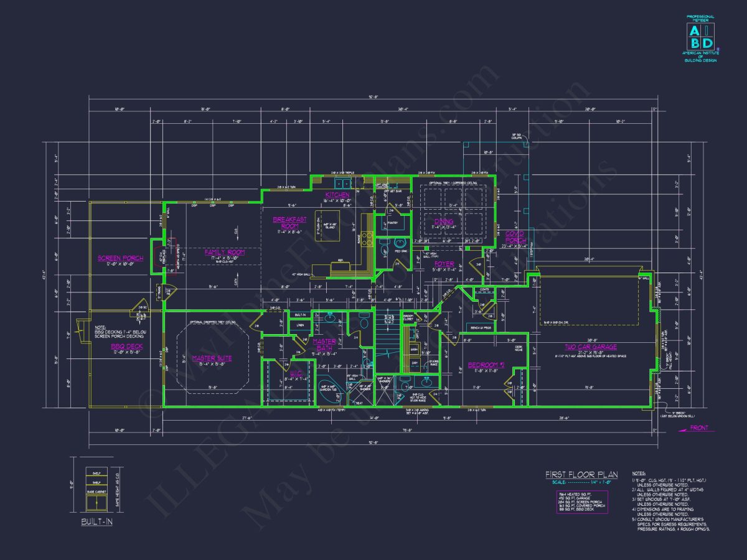Select the SCREEN PORCH label
Viewport: 747px width, 560px height.
tap(120, 258)
